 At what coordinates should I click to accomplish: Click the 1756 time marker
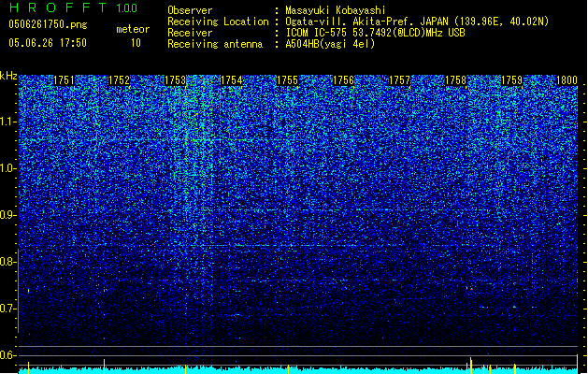[x=343, y=80]
